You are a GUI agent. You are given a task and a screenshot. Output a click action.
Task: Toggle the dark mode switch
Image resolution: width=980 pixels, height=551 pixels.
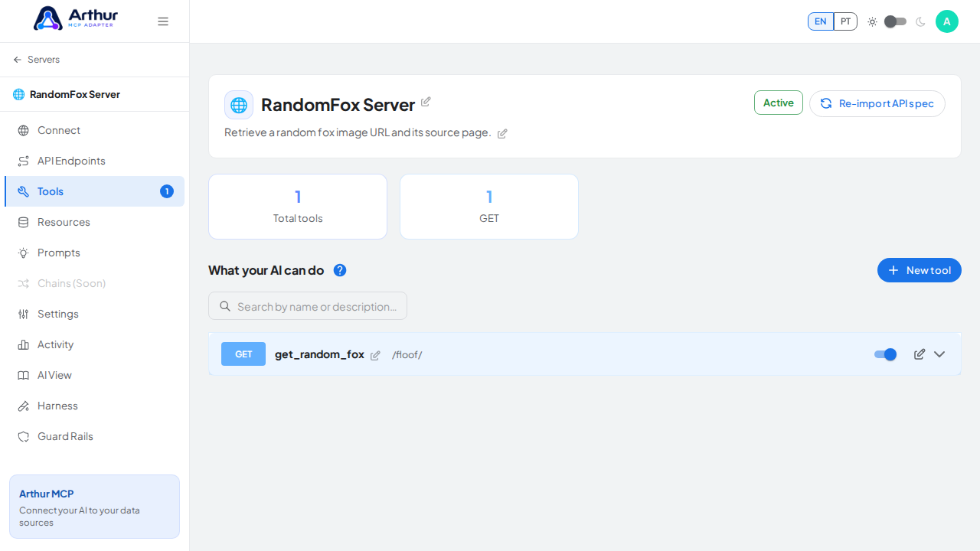(x=895, y=21)
